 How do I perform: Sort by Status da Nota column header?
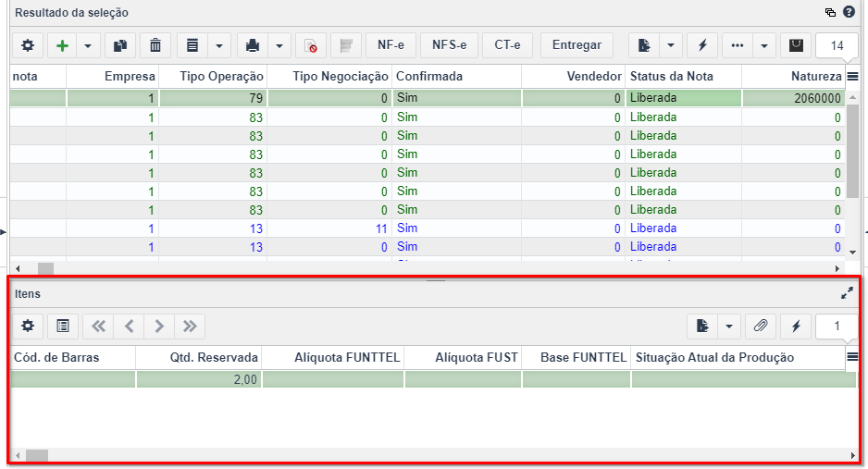click(672, 77)
